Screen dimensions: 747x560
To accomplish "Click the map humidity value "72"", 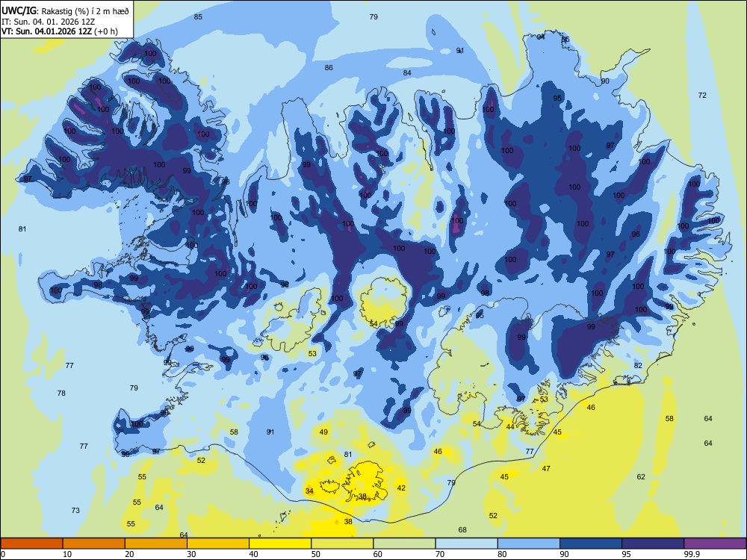I will 702,96.
